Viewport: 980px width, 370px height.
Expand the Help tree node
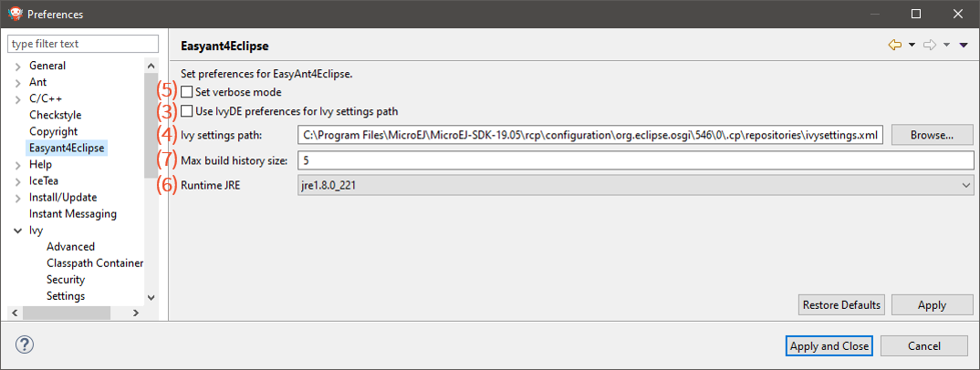[x=18, y=165]
